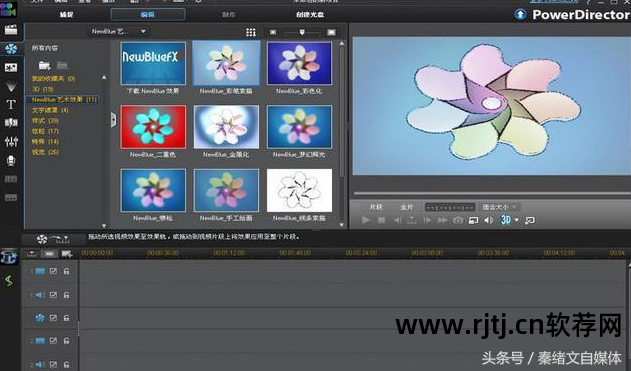Click the PowerDirector upgrade logo
The width and height of the screenshot is (631, 371).
click(x=520, y=14)
